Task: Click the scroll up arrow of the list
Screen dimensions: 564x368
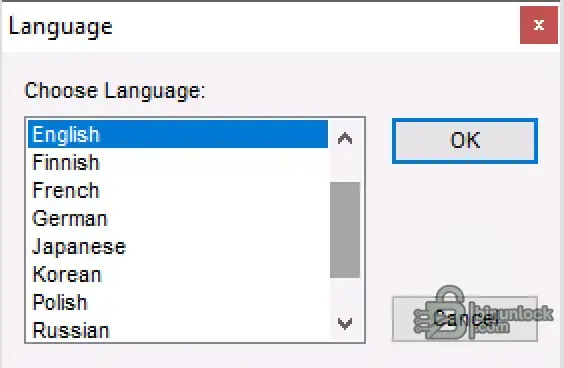Action: pos(345,138)
